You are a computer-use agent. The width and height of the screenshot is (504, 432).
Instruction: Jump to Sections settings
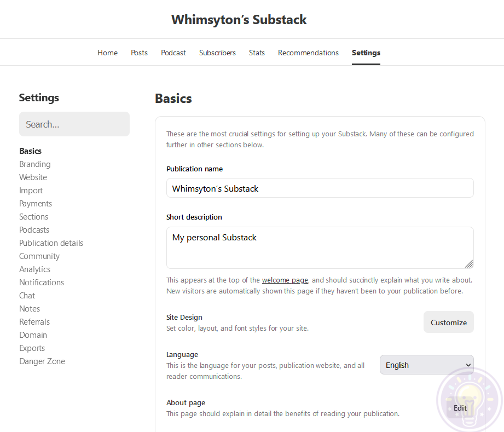pos(33,217)
